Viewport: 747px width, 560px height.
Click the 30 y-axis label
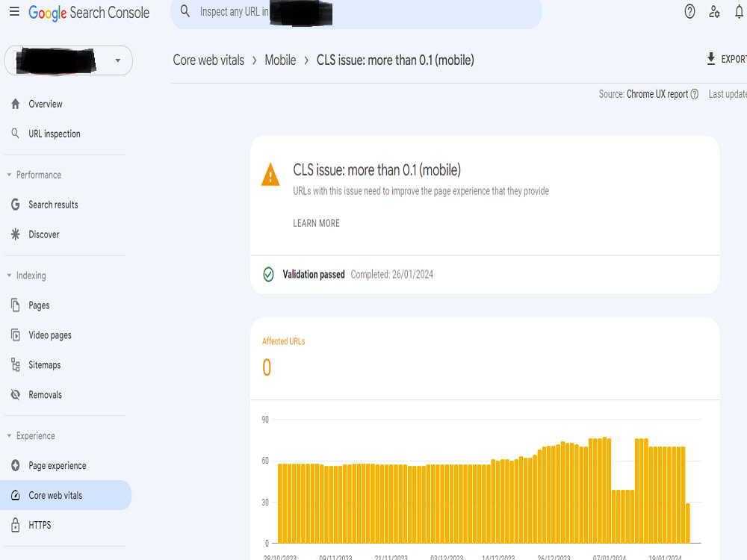[265, 503]
